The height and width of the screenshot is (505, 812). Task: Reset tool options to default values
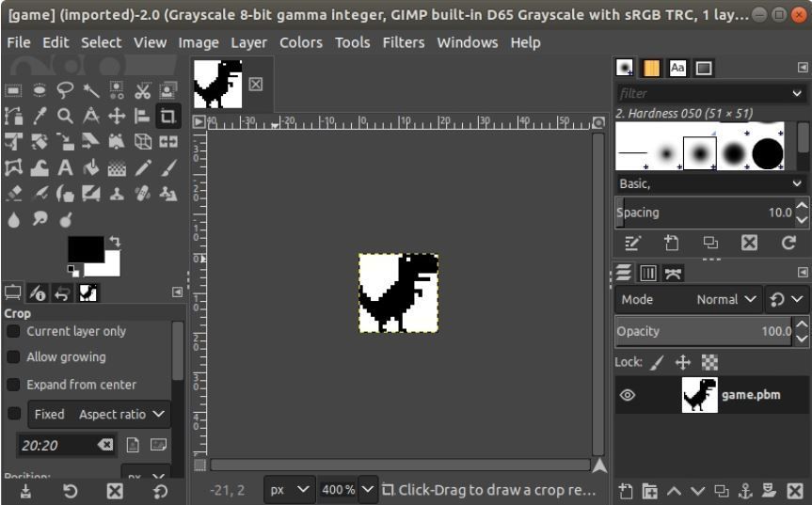click(x=160, y=491)
